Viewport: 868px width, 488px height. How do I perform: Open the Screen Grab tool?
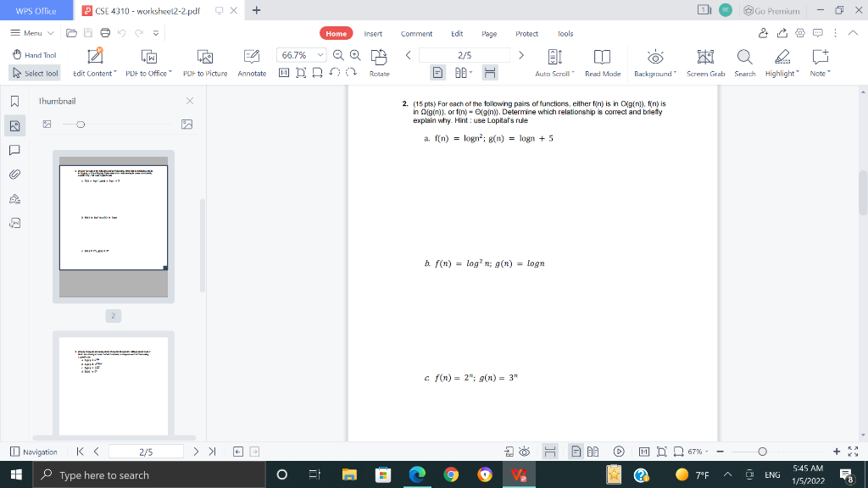point(705,61)
